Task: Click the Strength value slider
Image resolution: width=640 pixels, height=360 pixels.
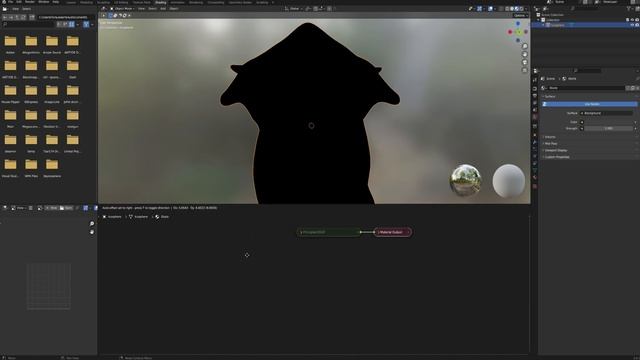Action: click(608, 129)
